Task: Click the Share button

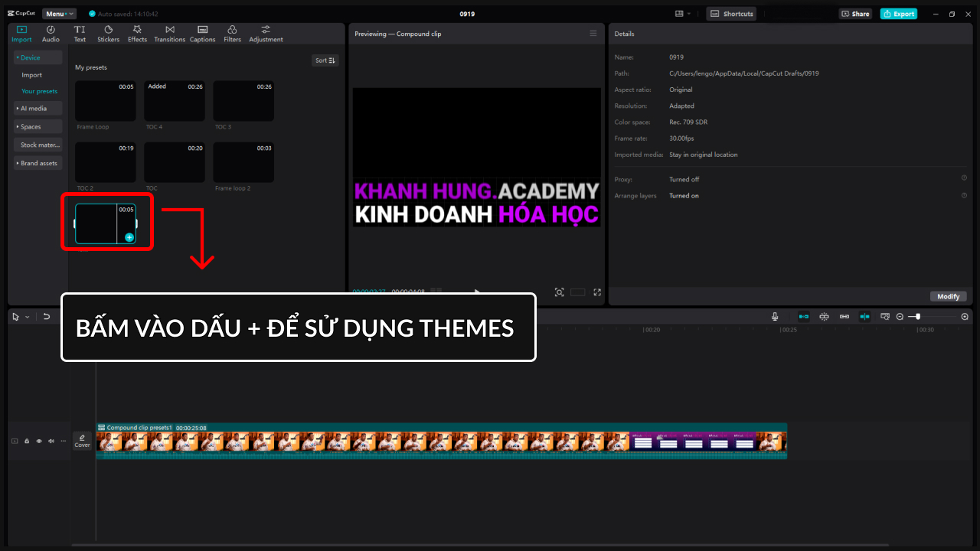Action: pos(855,14)
